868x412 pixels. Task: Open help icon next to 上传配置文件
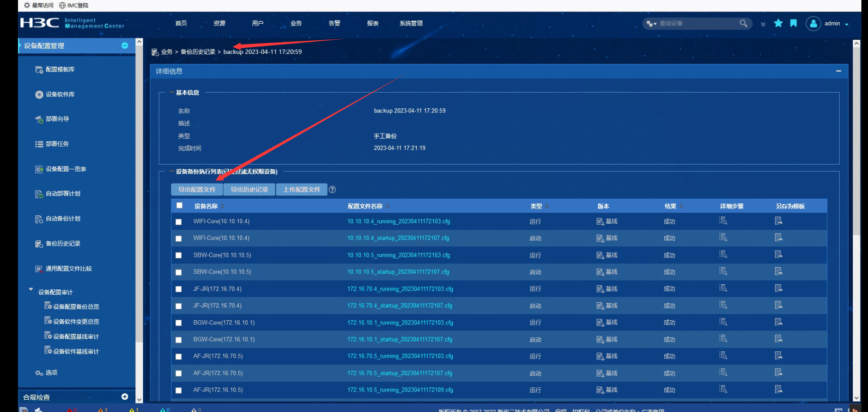point(332,190)
